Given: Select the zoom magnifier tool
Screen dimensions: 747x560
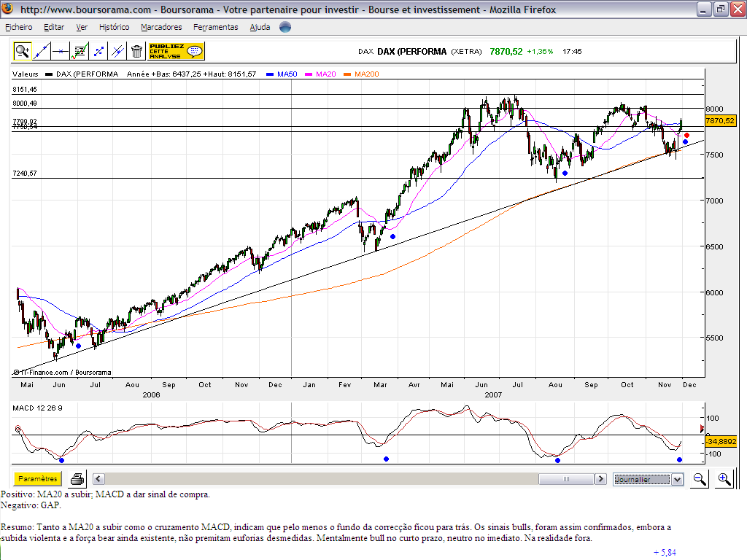Looking at the screenshot, I should [x=22, y=51].
